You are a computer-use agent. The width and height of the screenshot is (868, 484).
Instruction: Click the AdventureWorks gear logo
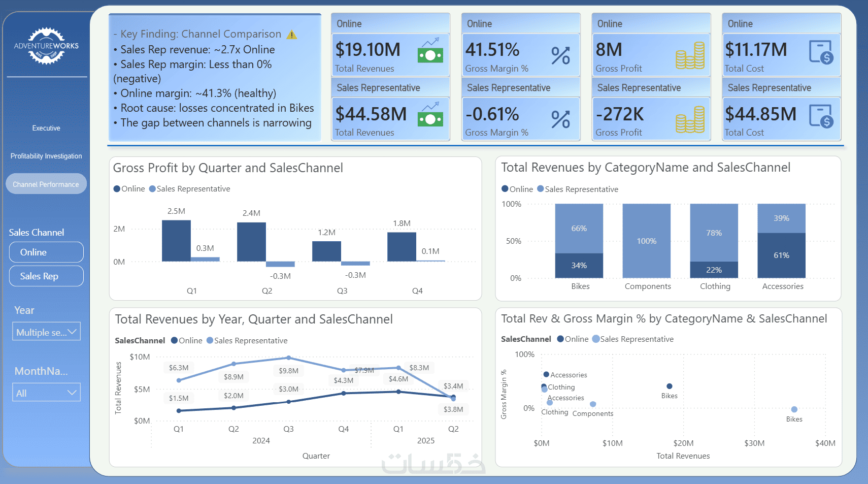46,46
